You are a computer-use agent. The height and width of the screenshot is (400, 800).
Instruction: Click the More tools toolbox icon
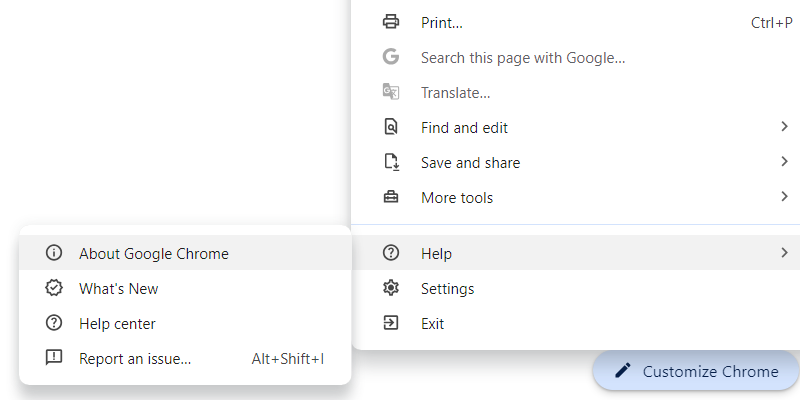391,197
